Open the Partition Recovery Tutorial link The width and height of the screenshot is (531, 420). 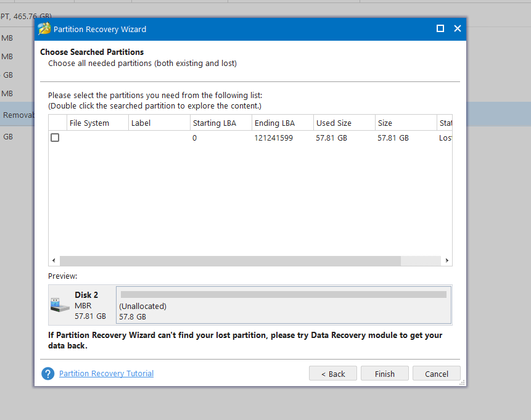106,374
